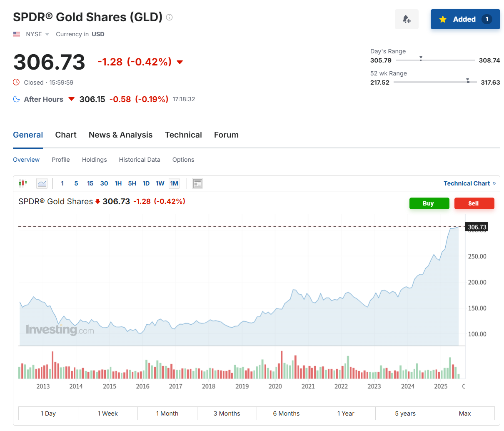Screen dimensions: 504x431
Task: Click the red Sell button
Action: 474,203
